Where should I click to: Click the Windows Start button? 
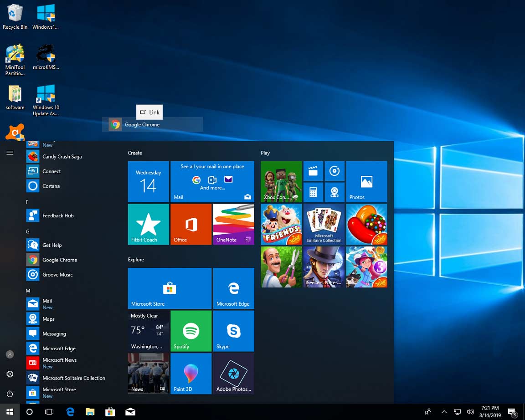(10, 412)
